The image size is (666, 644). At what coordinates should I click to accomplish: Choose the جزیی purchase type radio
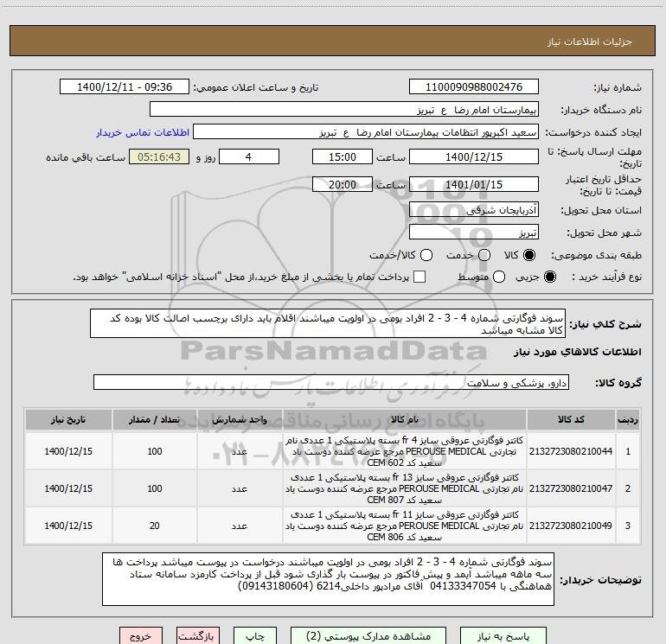point(550,277)
